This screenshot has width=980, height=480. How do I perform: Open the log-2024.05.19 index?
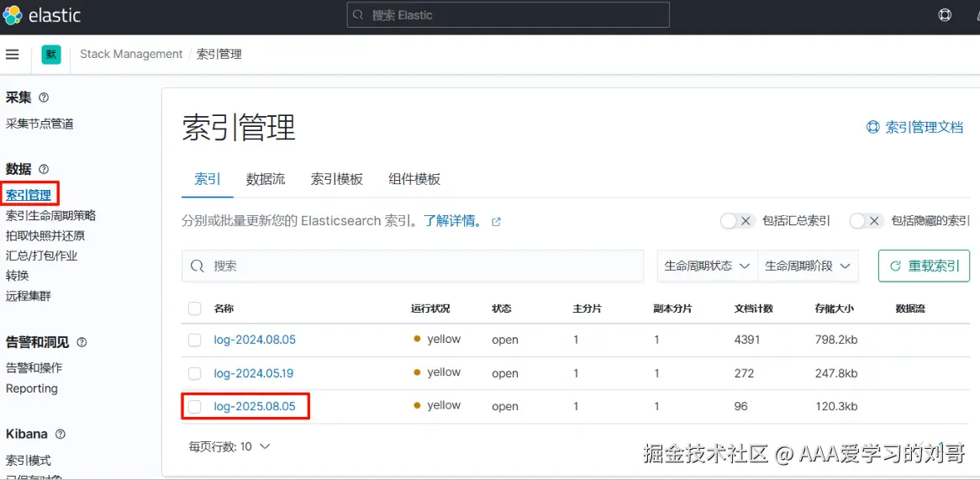pyautogui.click(x=254, y=374)
